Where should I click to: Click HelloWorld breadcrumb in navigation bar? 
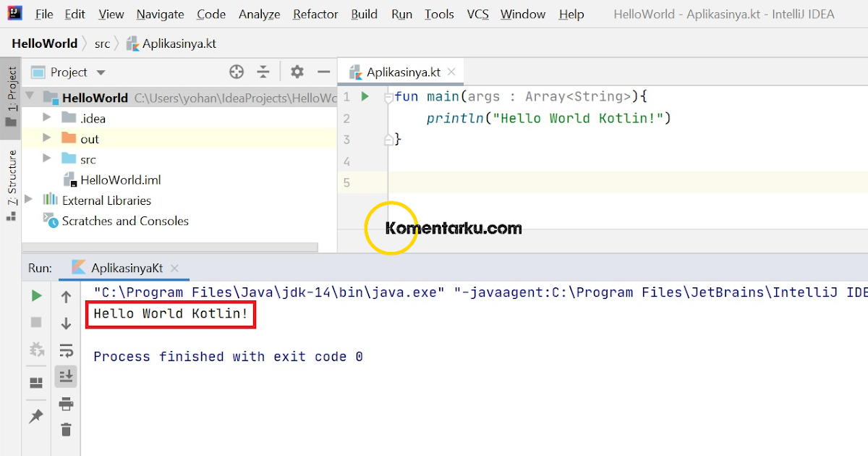pyautogui.click(x=44, y=43)
